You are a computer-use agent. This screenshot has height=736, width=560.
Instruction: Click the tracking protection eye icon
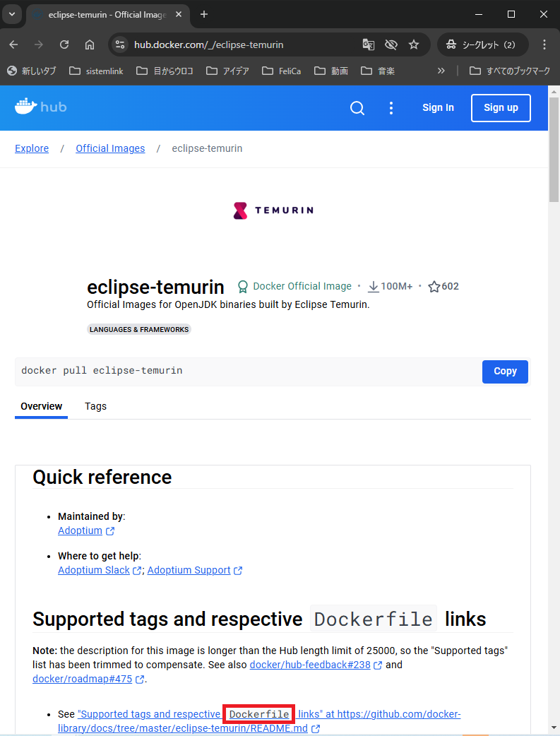coord(391,44)
